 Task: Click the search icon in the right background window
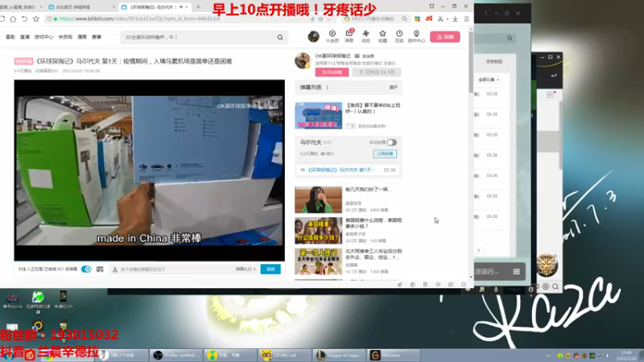510,38
